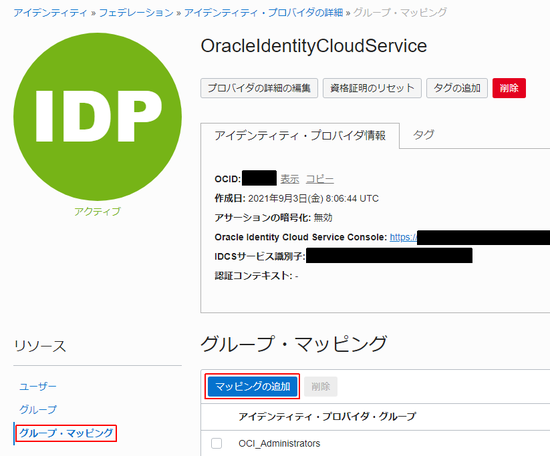This screenshot has width=550, height=456.
Task: Click the マッピングの追加 button
Action: point(253,387)
